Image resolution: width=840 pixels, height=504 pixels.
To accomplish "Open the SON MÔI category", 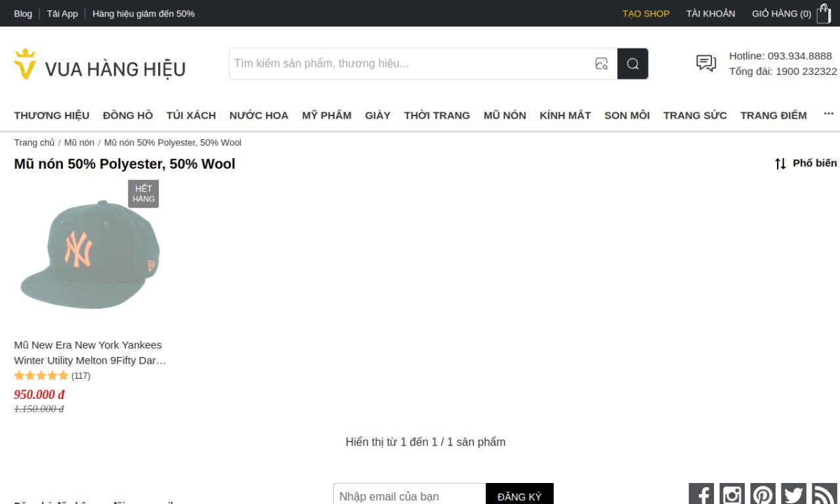I will pos(627,115).
